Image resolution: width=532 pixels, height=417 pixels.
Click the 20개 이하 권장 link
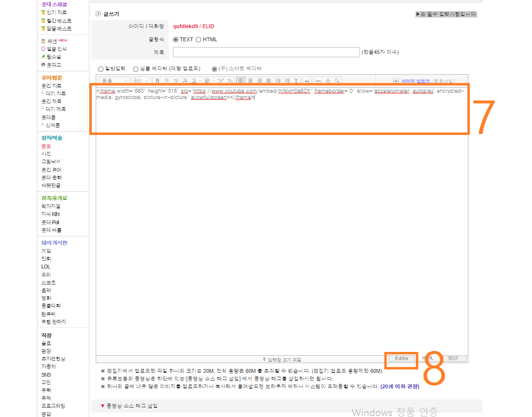(400, 386)
